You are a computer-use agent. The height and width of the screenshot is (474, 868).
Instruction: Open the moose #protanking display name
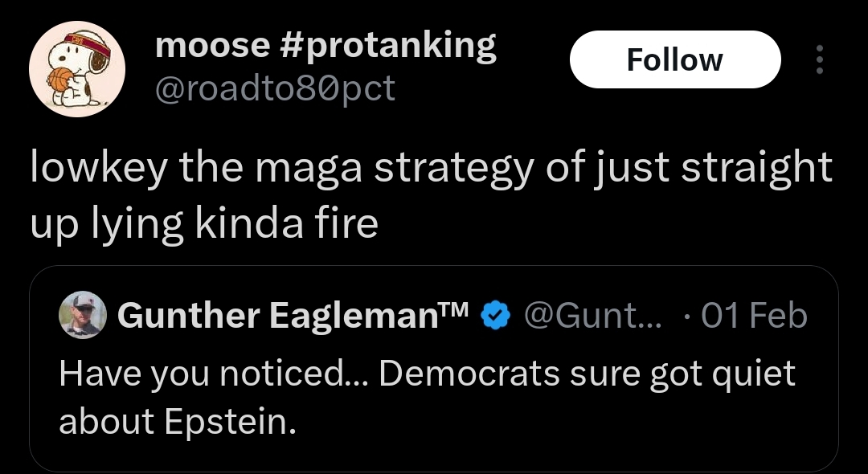click(325, 45)
